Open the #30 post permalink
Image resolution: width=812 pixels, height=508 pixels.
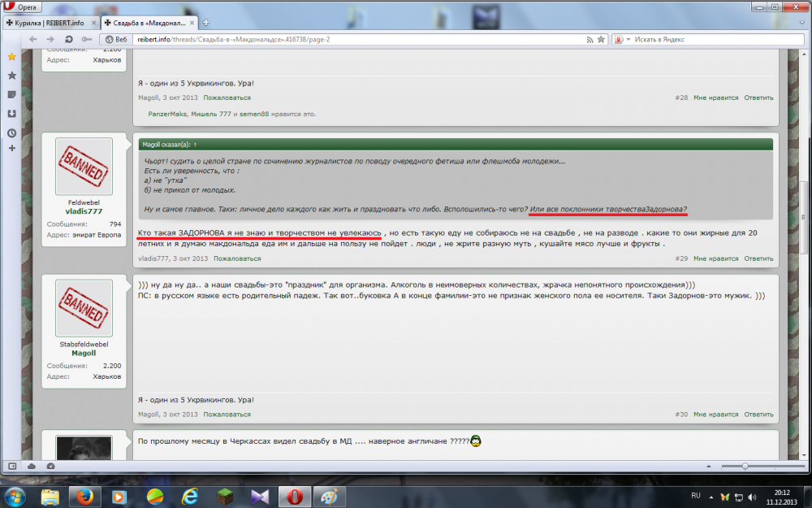pos(681,415)
